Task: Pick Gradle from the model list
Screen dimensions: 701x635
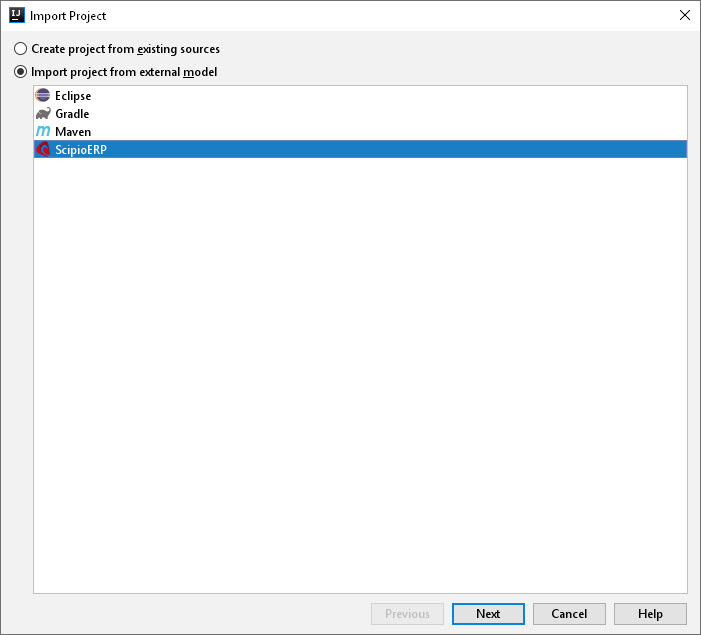Action: click(x=72, y=114)
